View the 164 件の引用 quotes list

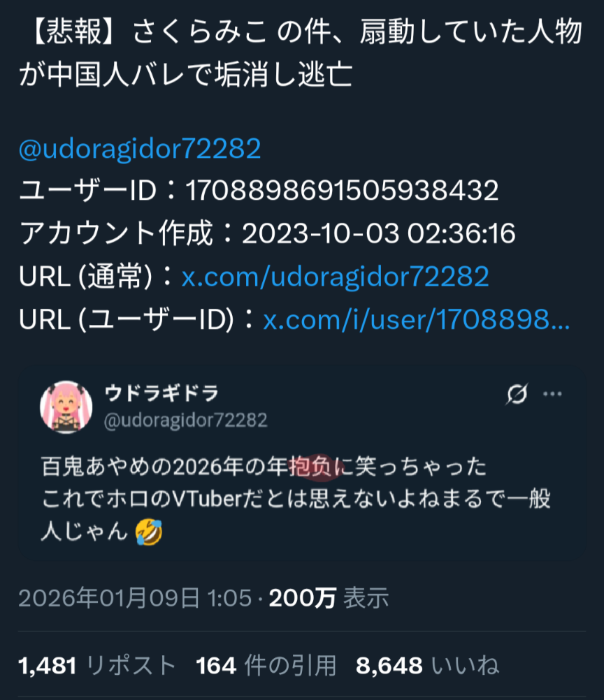[x=266, y=666]
